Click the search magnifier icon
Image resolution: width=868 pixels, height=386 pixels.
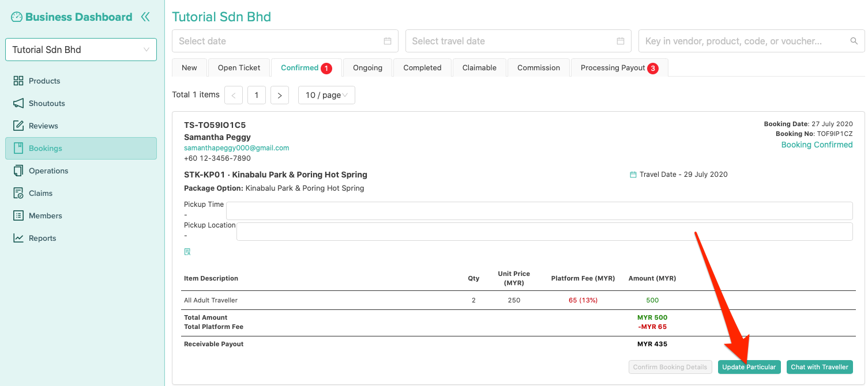coord(854,41)
